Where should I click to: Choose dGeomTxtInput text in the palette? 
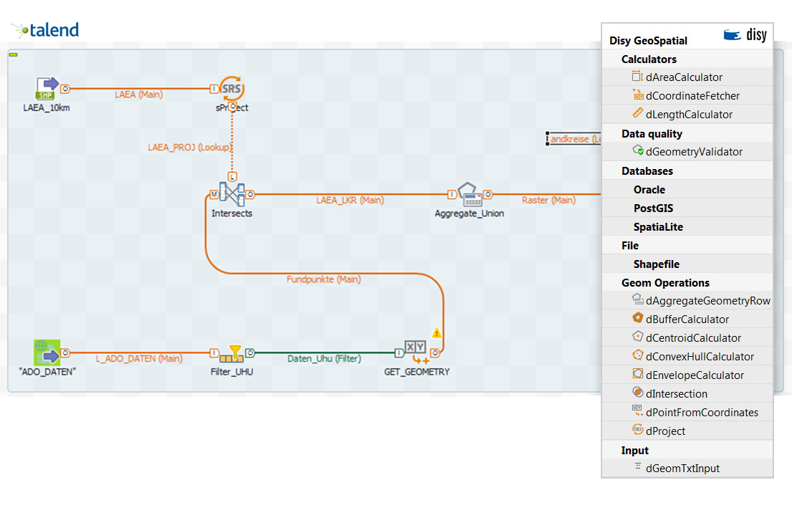point(682,469)
